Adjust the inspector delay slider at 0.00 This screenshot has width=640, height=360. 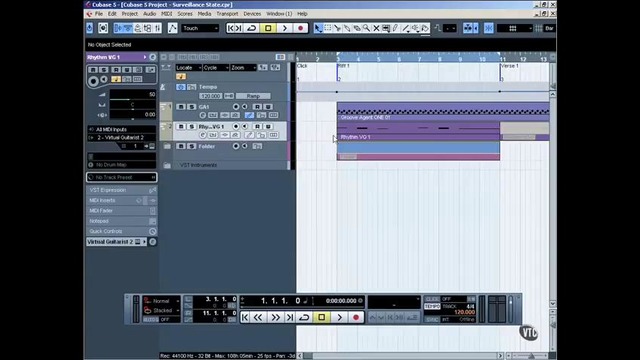click(133, 115)
